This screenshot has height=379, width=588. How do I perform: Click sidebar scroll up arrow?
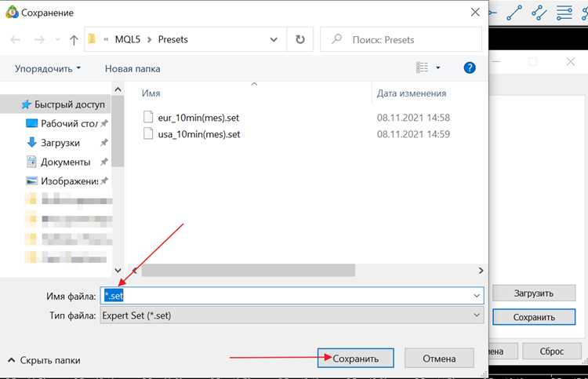coord(118,89)
